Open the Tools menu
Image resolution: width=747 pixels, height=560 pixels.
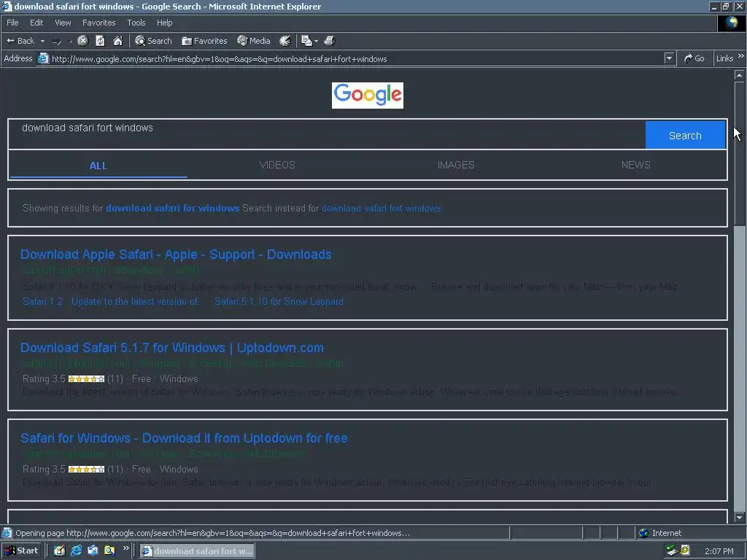click(x=136, y=23)
